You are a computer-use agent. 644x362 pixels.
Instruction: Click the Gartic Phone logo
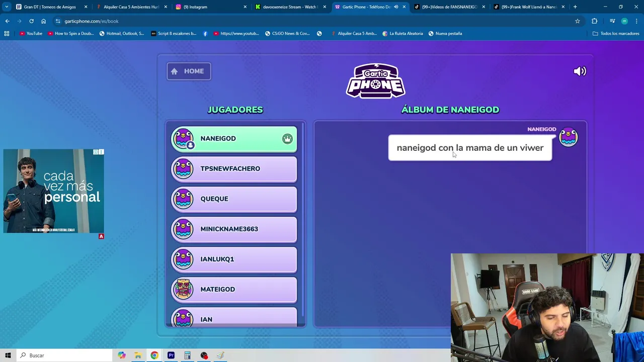(375, 80)
